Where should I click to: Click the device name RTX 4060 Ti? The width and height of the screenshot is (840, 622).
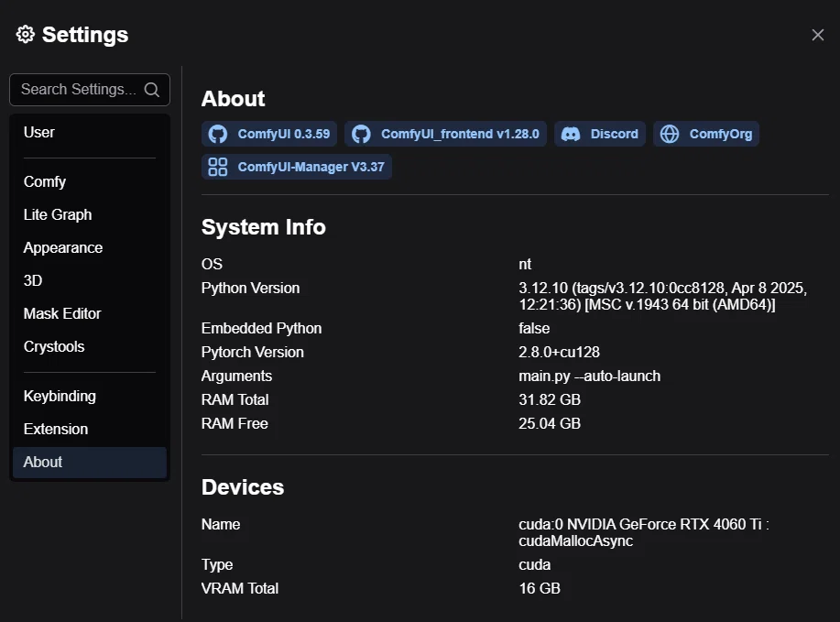(644, 532)
